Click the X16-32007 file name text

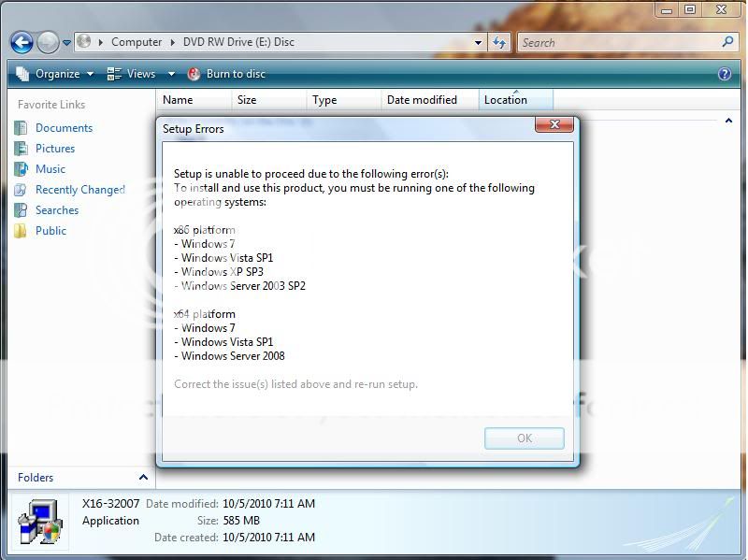pos(110,503)
